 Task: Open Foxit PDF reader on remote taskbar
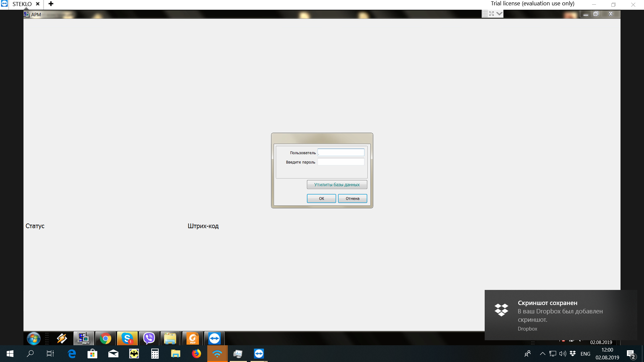point(193,339)
